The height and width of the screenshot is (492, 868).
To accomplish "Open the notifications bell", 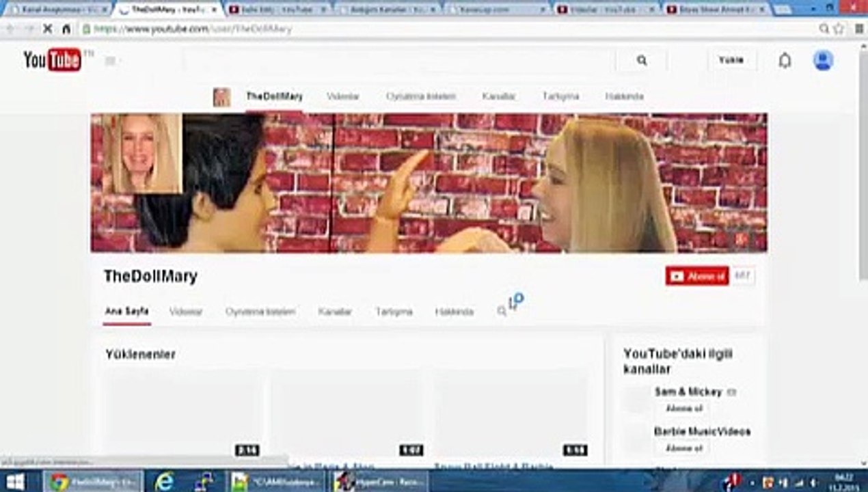I will 785,60.
